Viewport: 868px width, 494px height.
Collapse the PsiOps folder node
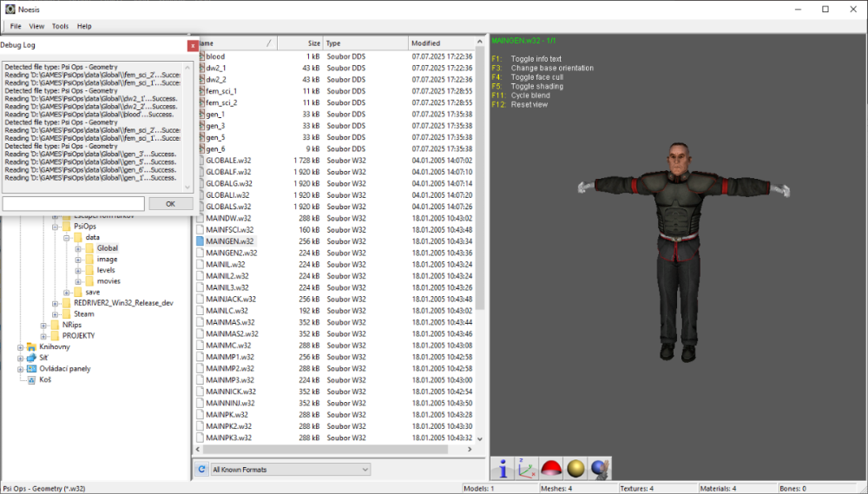click(55, 227)
